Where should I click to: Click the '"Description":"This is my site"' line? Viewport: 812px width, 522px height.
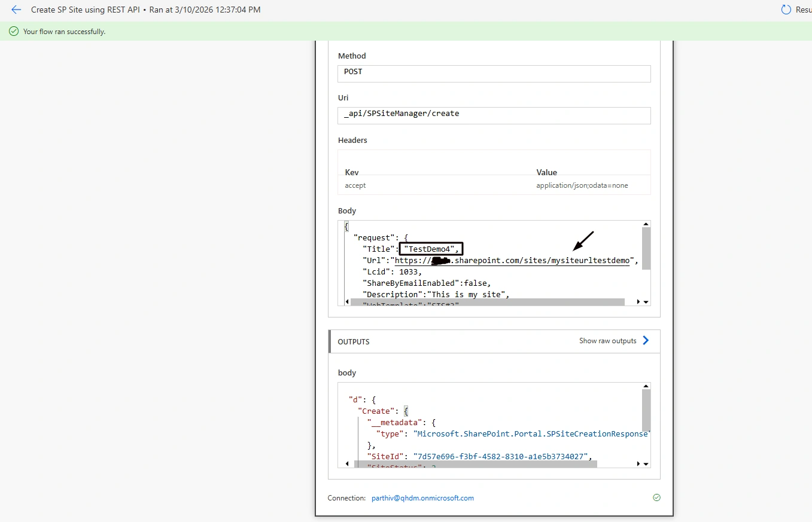[x=436, y=294]
